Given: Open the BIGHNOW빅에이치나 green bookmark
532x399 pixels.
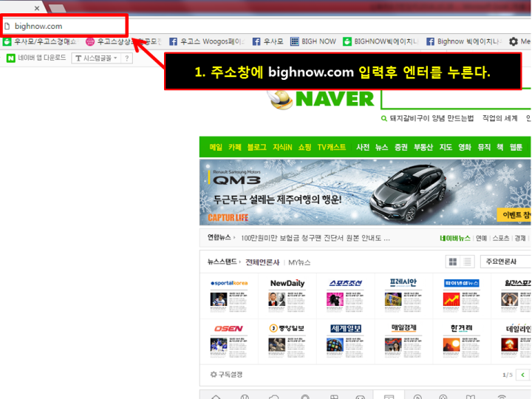Looking at the screenshot, I should (x=381, y=41).
